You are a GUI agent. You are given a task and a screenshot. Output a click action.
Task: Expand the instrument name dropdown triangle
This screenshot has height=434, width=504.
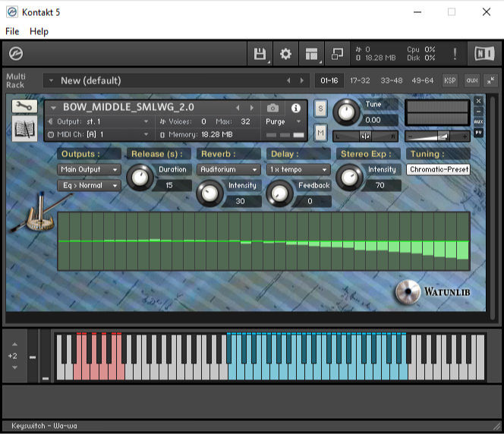[53, 108]
